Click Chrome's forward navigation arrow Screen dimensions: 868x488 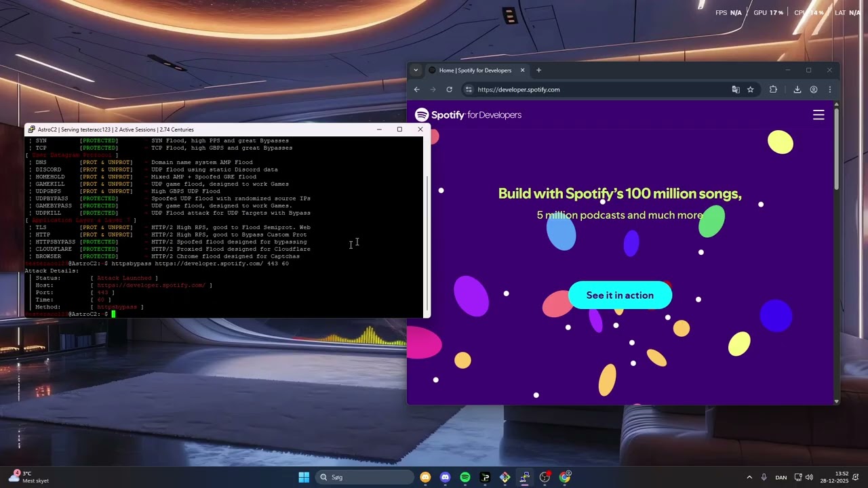[433, 89]
